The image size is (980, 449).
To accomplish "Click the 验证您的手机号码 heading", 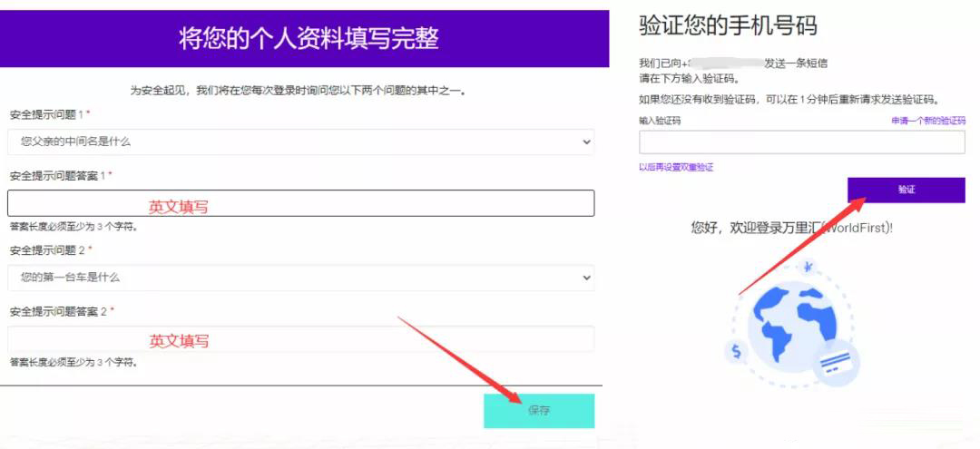I will [728, 25].
